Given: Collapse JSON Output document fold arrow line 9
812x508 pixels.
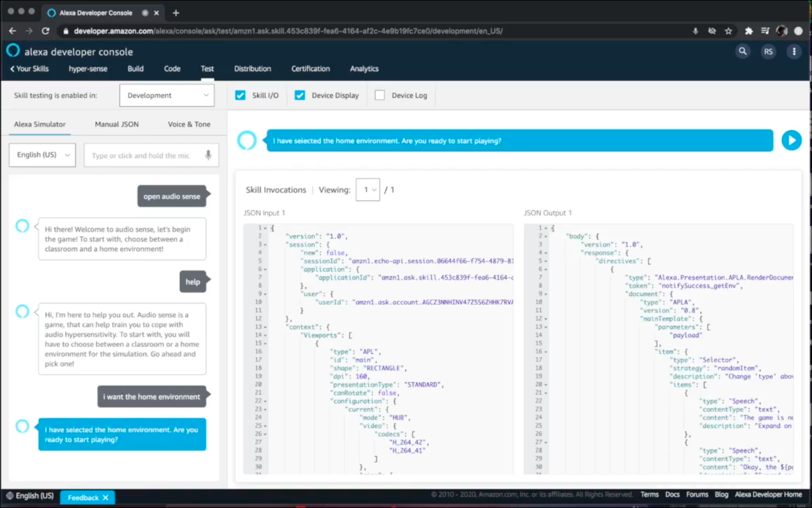Looking at the screenshot, I should (546, 294).
